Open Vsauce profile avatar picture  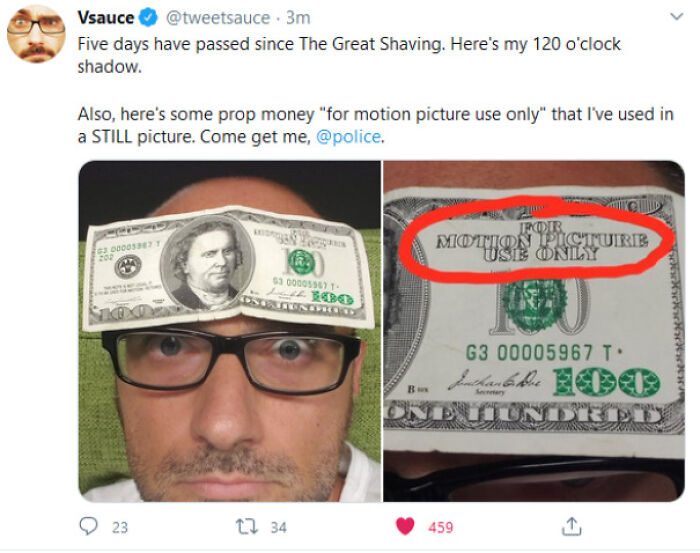36,34
